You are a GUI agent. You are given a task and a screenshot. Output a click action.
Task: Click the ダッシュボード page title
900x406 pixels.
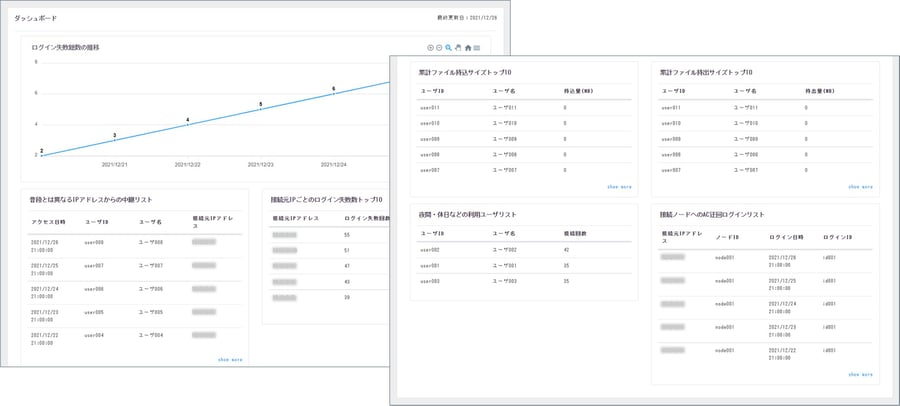(x=36, y=18)
